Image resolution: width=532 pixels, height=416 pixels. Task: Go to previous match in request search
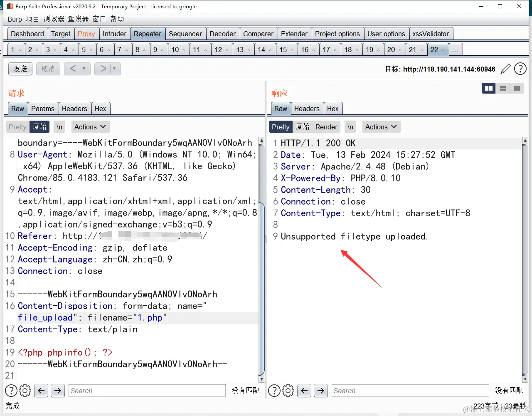[x=41, y=391]
